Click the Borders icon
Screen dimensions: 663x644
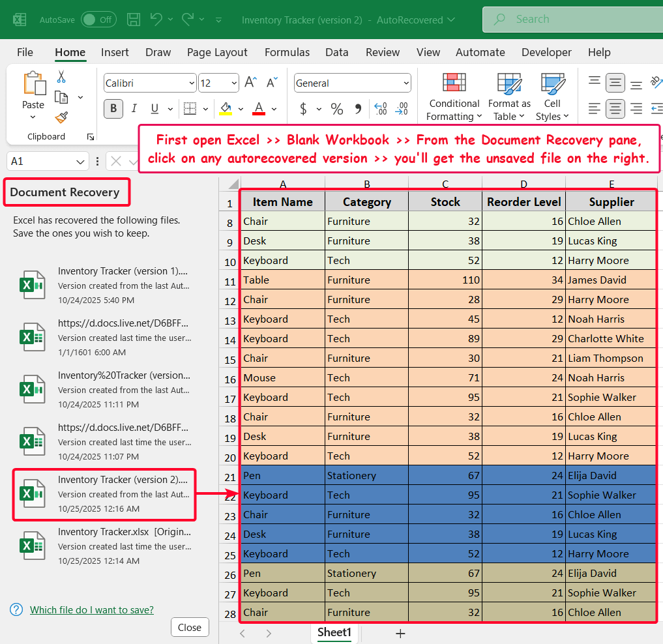coord(190,109)
